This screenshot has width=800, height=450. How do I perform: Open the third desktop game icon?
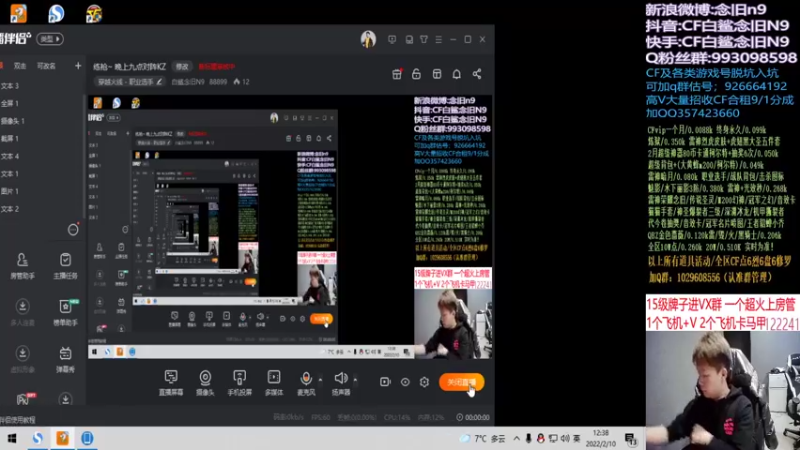(x=94, y=13)
